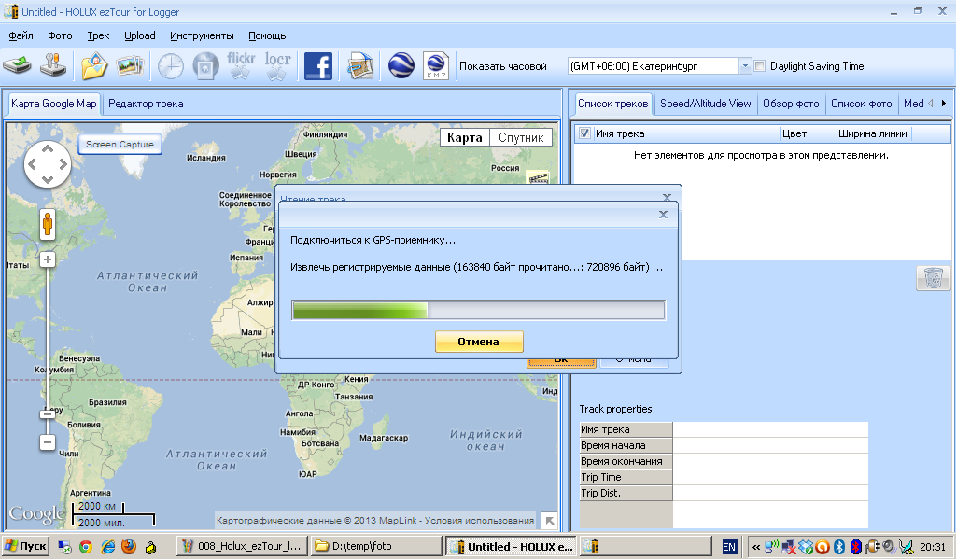Screen dimensions: 956x560
Task: Click the film clip icon on map
Action: coord(538,177)
